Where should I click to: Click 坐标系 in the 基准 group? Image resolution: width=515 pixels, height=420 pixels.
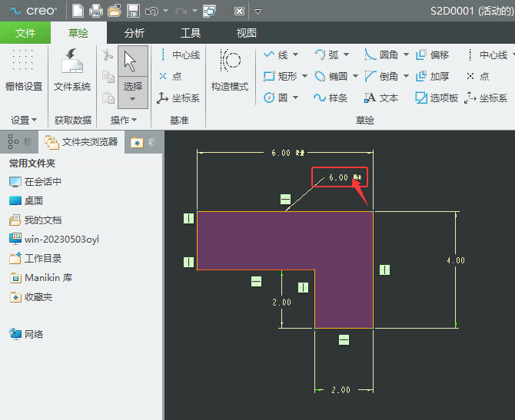[178, 98]
